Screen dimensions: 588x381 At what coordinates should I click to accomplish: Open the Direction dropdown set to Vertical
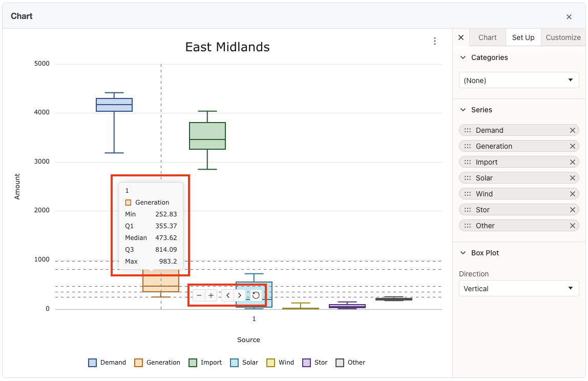518,288
